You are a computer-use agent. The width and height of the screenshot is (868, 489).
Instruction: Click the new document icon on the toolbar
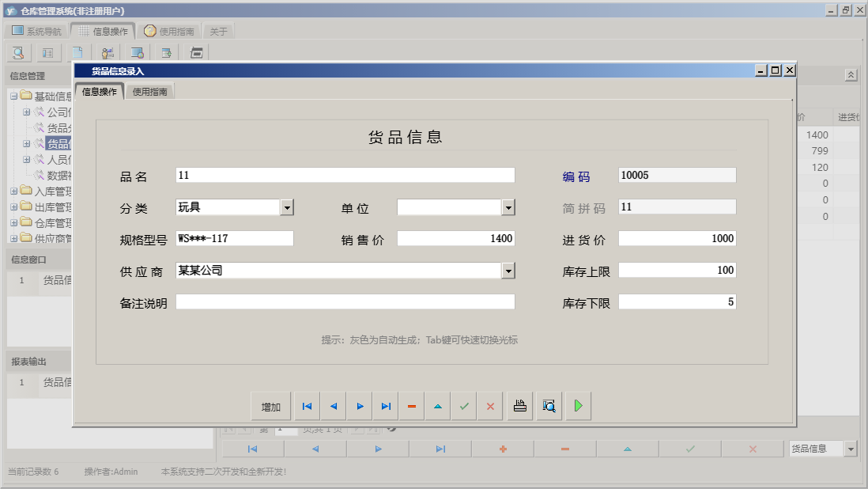tap(76, 52)
